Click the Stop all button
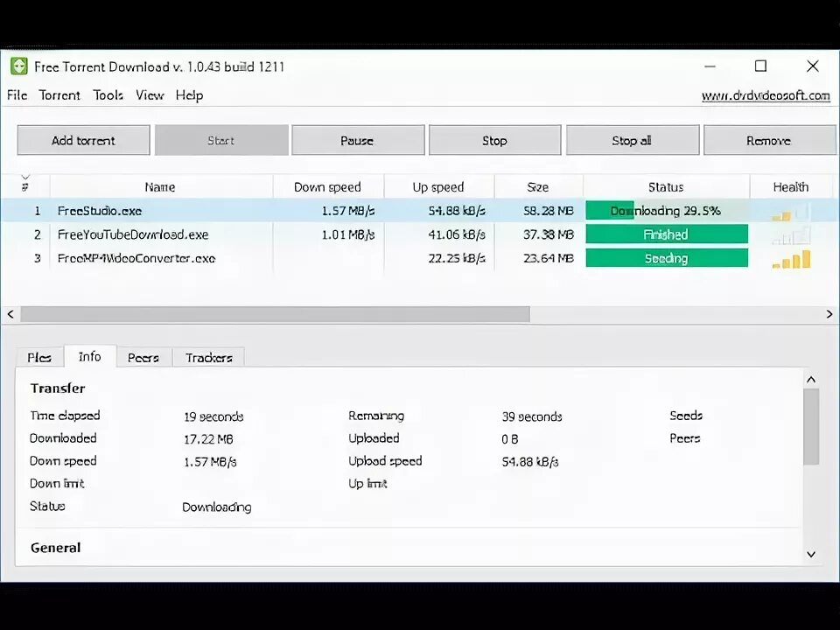This screenshot has height=630, width=840. click(632, 140)
